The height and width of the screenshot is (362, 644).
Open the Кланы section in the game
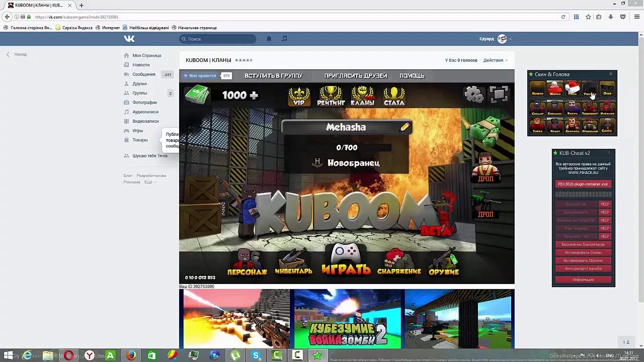point(362,96)
